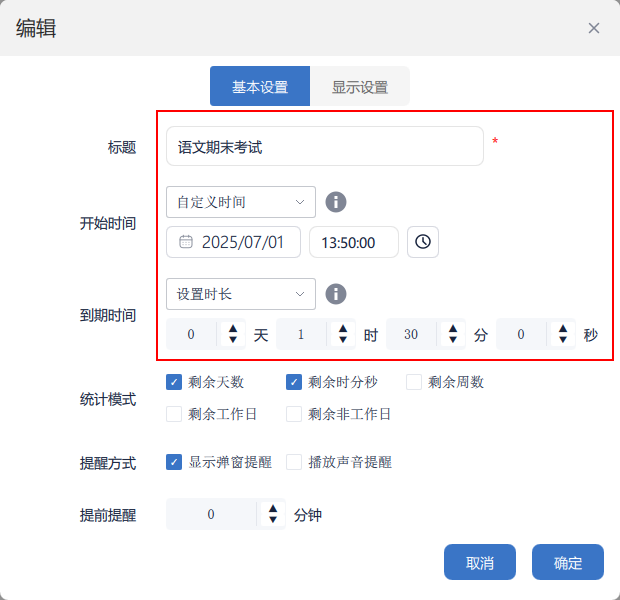620x600 pixels.
Task: Decrease the 秒 seconds stepper value
Action: tap(563, 340)
